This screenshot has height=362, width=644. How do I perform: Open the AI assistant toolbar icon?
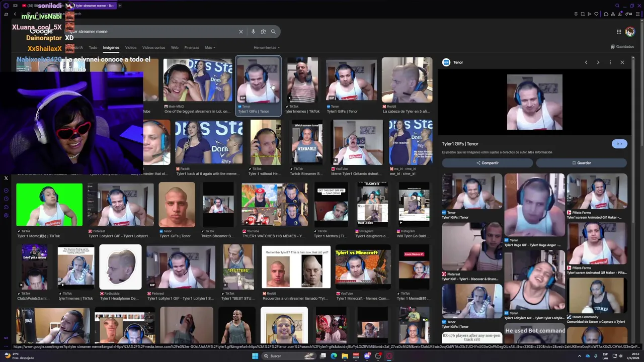(628, 14)
